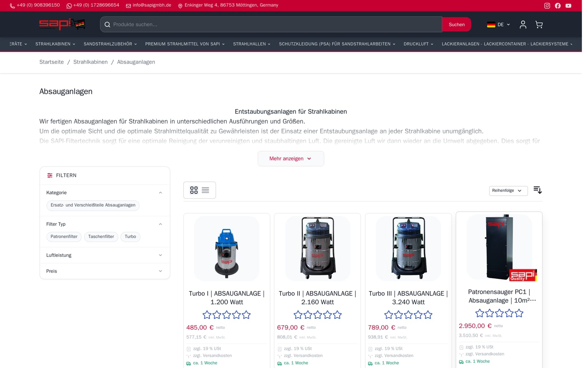Expand the Preis filter section
This screenshot has width=588, height=368.
105,271
